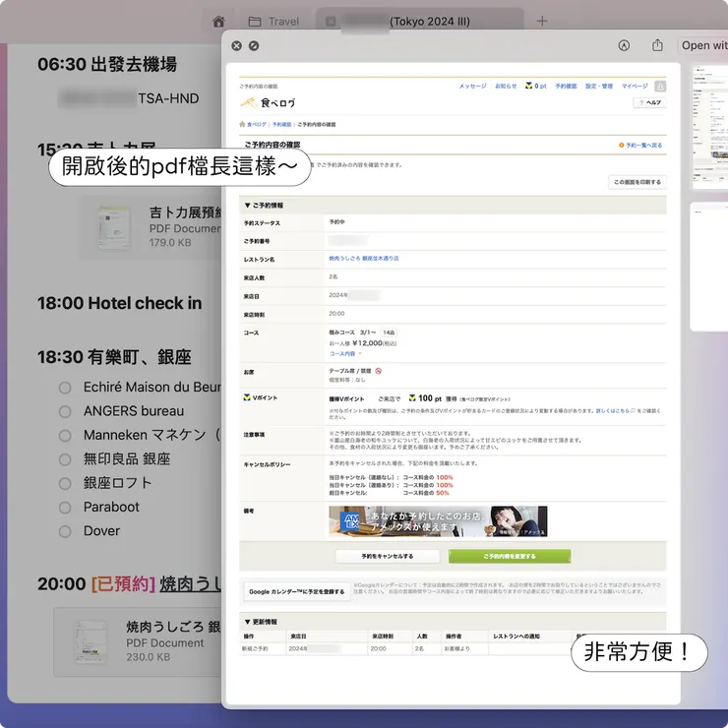Select the second page thumbnail
Image resolution: width=728 pixels, height=728 pixels.
point(709,267)
